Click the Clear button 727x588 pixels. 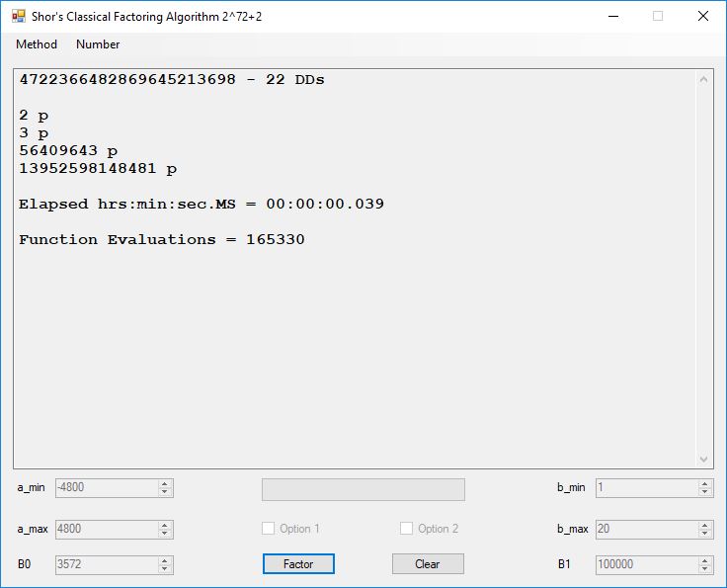[x=428, y=564]
